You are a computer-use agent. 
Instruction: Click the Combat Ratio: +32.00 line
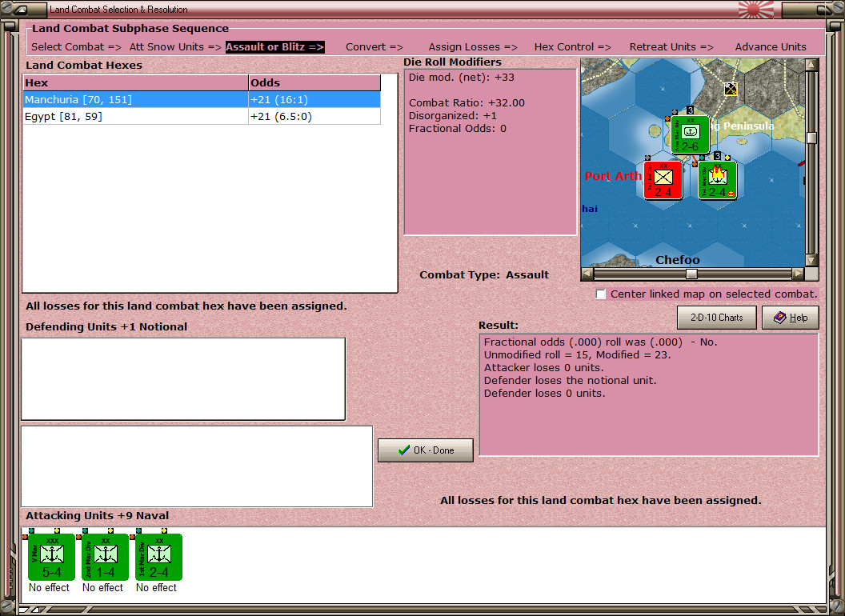coord(467,103)
